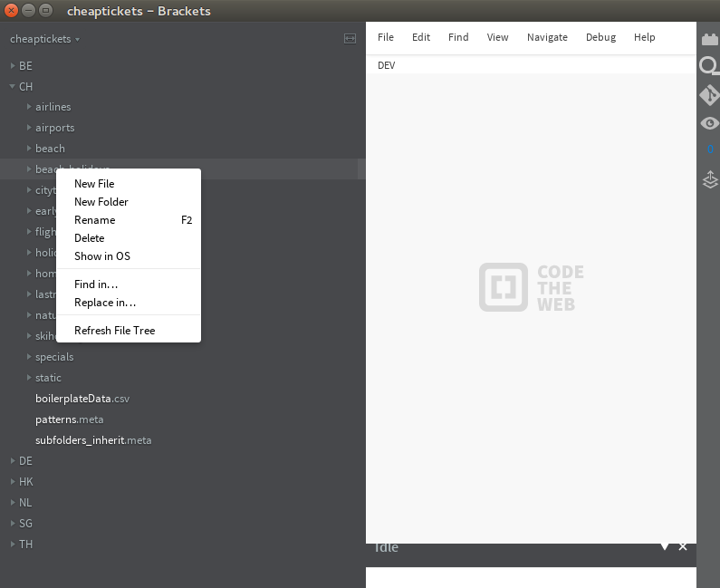The image size is (720, 588).
Task: Open boilerplateData.csv file
Action: pyautogui.click(x=82, y=399)
